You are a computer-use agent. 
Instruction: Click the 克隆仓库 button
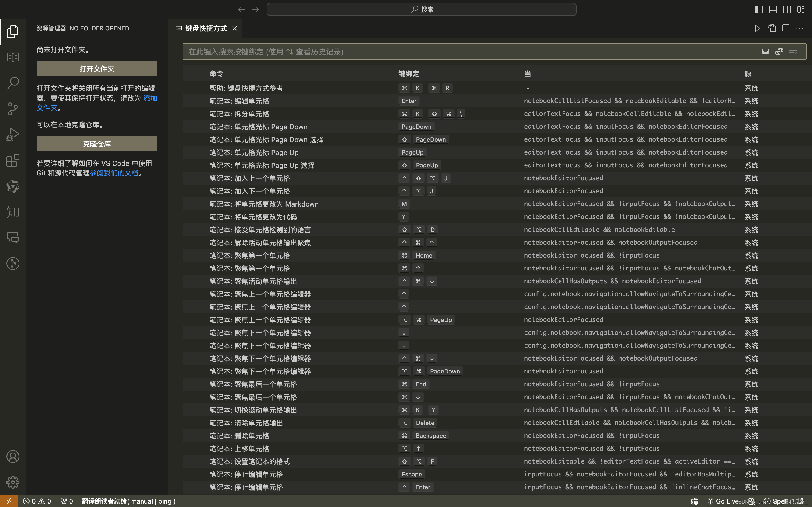[x=97, y=144]
